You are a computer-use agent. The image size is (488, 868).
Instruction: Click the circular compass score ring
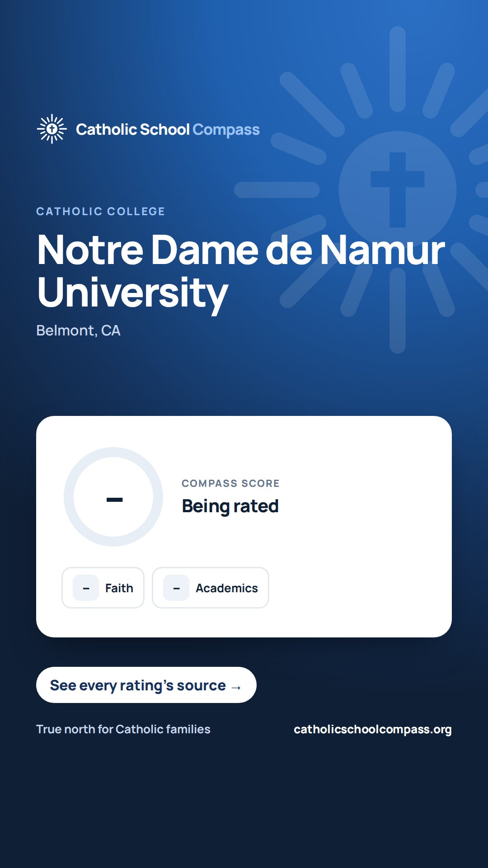113,497
